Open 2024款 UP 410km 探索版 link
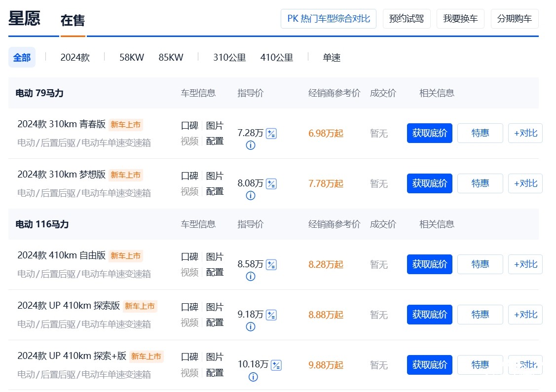This screenshot has width=556, height=392. (x=69, y=306)
